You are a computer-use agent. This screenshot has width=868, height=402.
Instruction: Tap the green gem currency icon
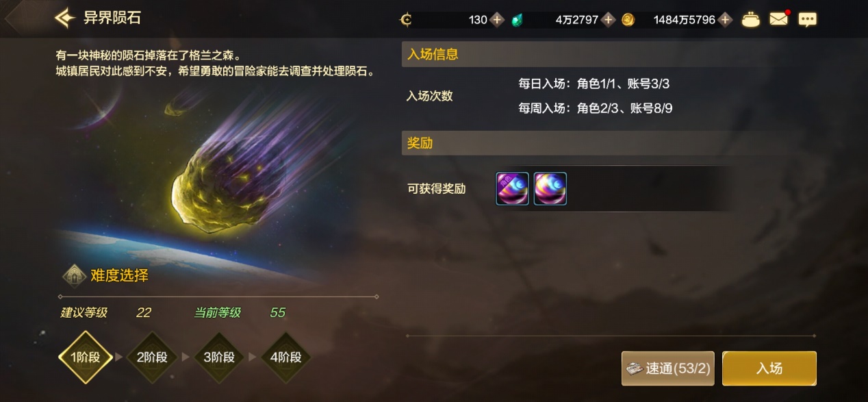[518, 20]
